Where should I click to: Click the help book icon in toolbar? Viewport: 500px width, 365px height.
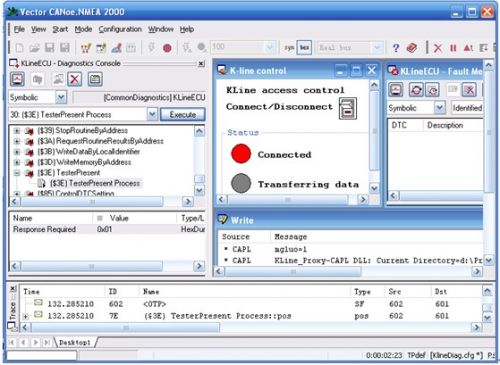(412, 48)
